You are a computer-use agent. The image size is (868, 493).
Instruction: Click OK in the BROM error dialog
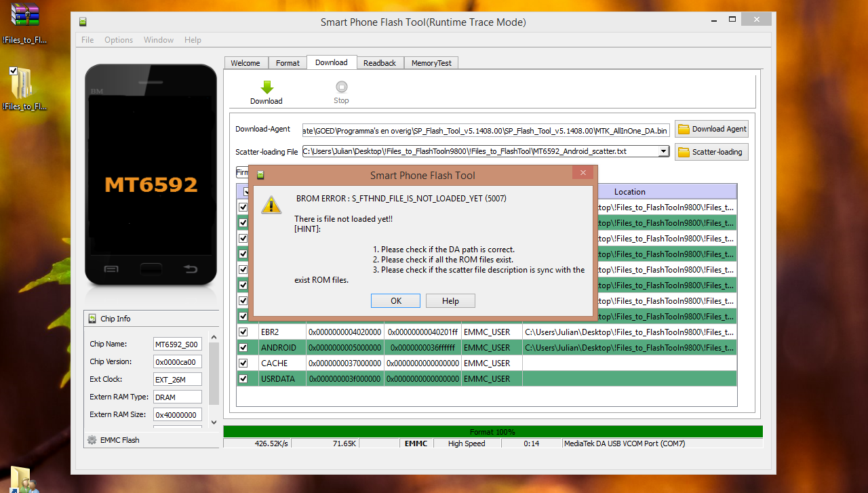[x=396, y=301]
